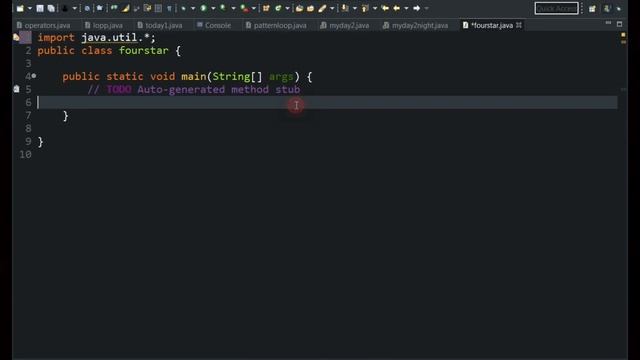Click the Previous Annotation icon

[x=365, y=8]
